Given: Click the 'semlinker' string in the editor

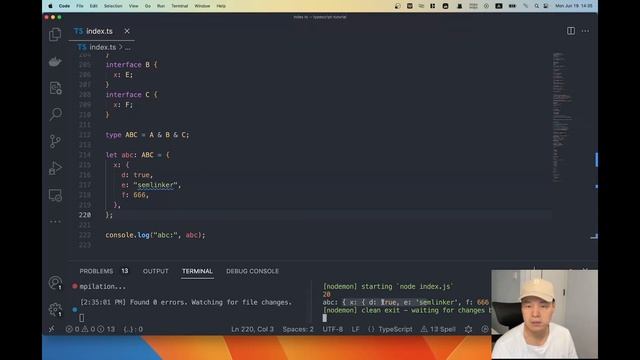Looking at the screenshot, I should coord(156,185).
